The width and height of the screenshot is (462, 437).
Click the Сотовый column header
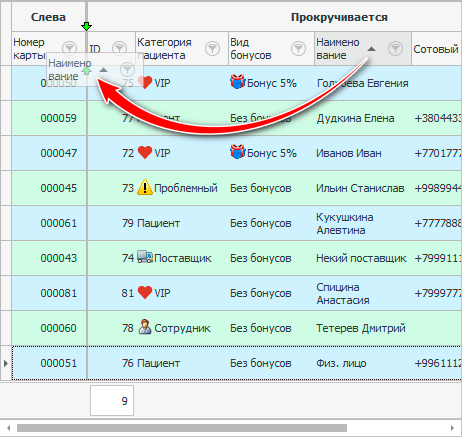click(x=436, y=49)
